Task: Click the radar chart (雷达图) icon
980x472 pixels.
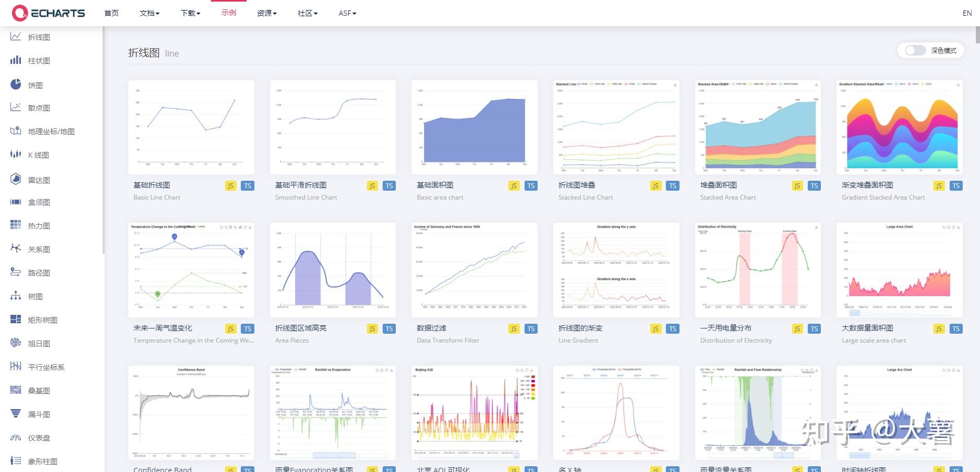Action: [16, 179]
